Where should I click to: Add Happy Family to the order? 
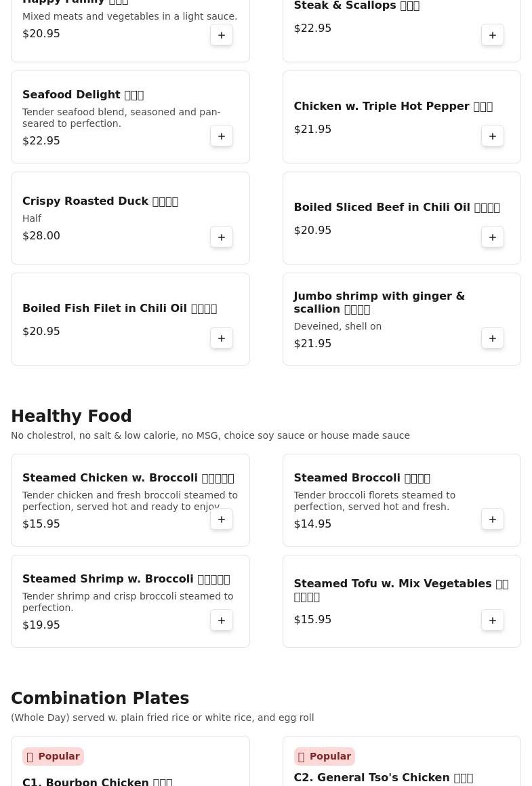[222, 35]
